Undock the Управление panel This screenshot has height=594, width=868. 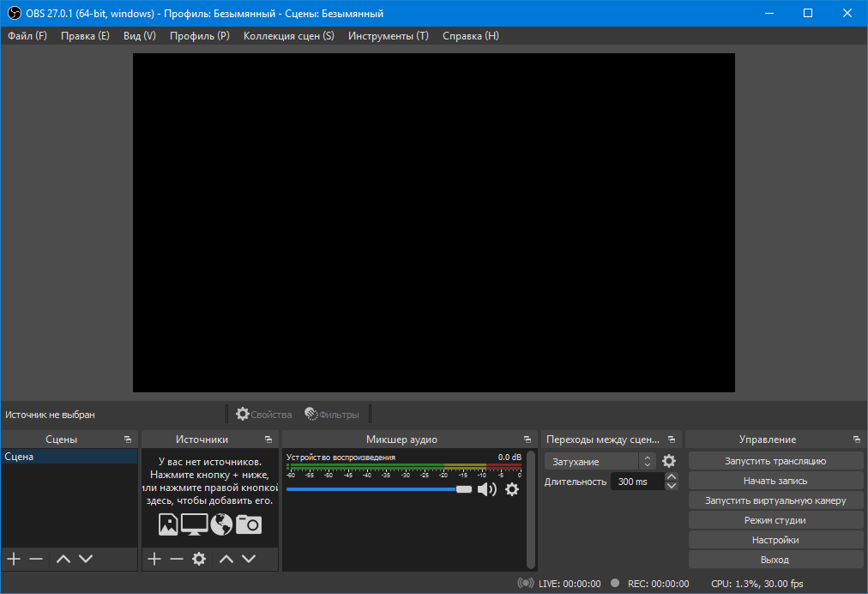pos(857,439)
